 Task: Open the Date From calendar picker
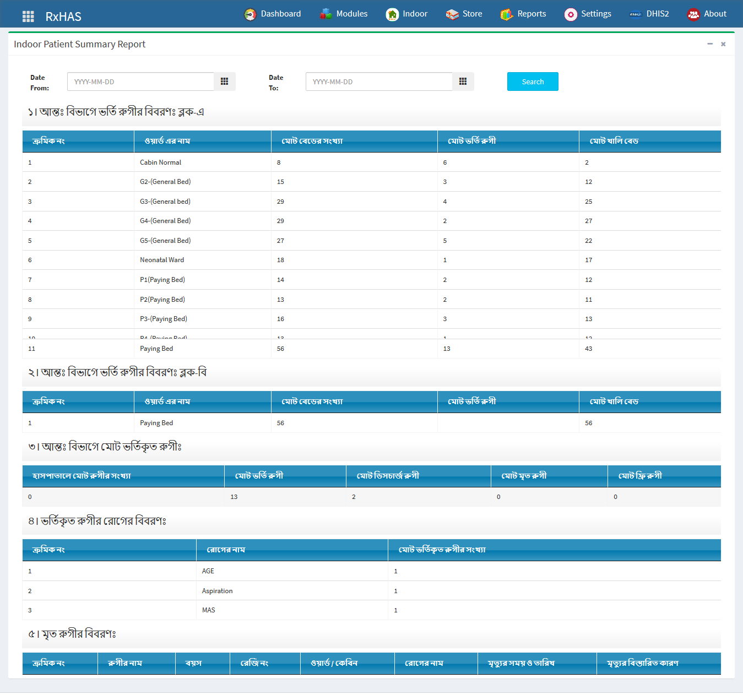tap(224, 82)
